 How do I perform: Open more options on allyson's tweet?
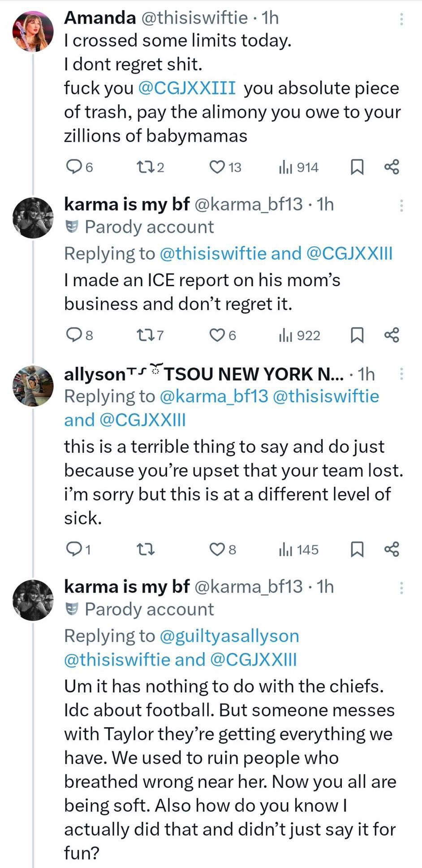point(401,374)
